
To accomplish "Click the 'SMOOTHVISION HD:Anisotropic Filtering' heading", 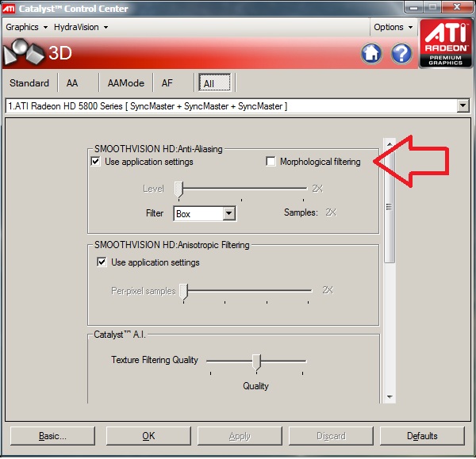I will (172, 245).
